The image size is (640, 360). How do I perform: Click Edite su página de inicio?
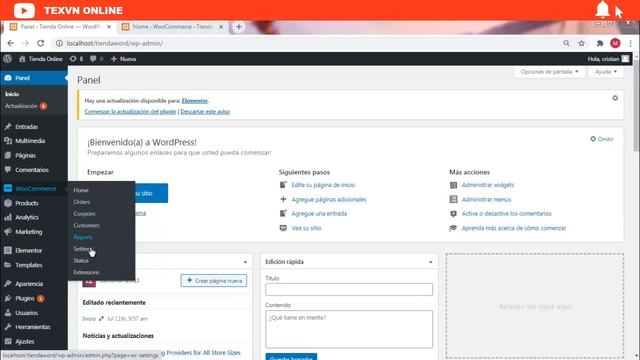coord(323,185)
